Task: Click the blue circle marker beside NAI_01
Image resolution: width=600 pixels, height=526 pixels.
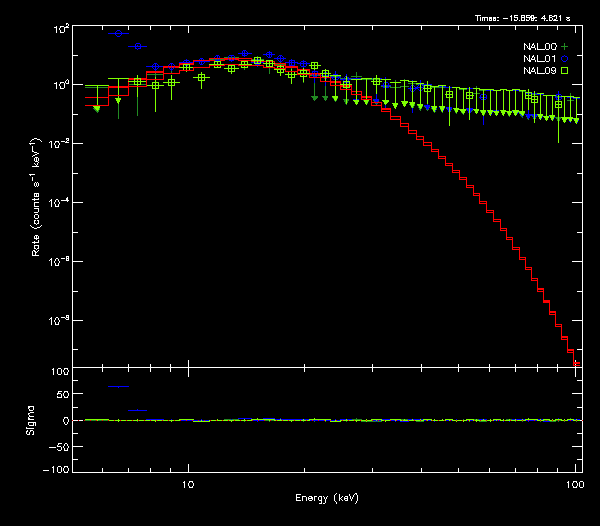Action: pos(564,59)
